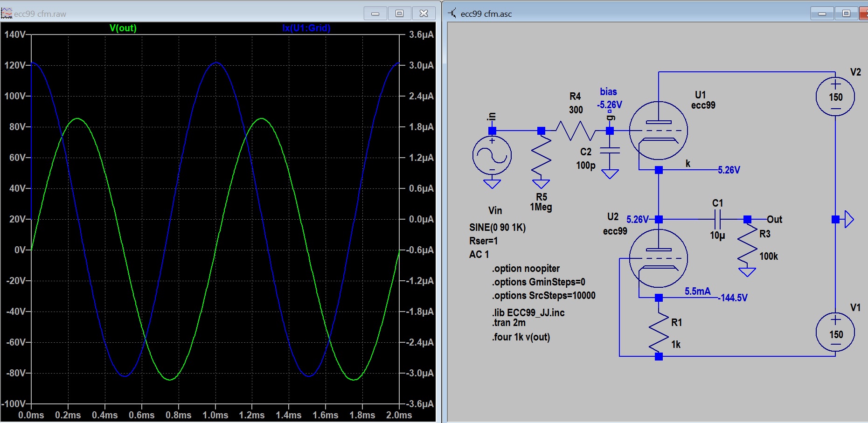Click the AC 1 source parameter text

479,255
